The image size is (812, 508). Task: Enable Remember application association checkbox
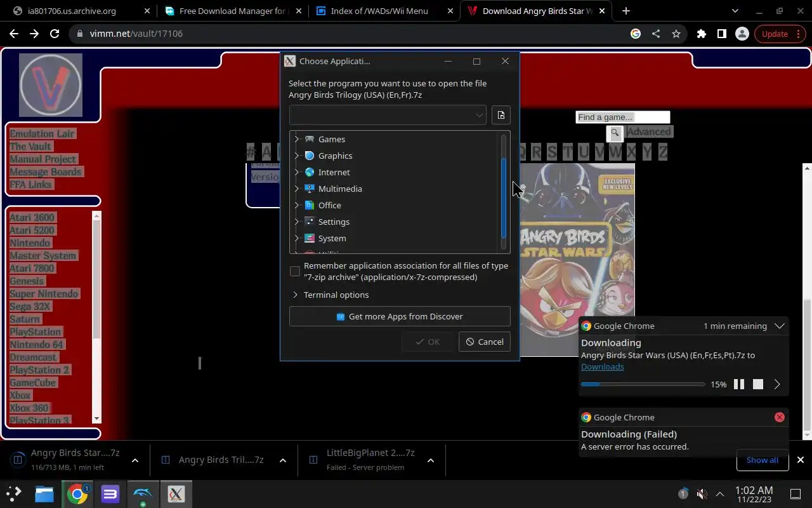[x=295, y=271]
